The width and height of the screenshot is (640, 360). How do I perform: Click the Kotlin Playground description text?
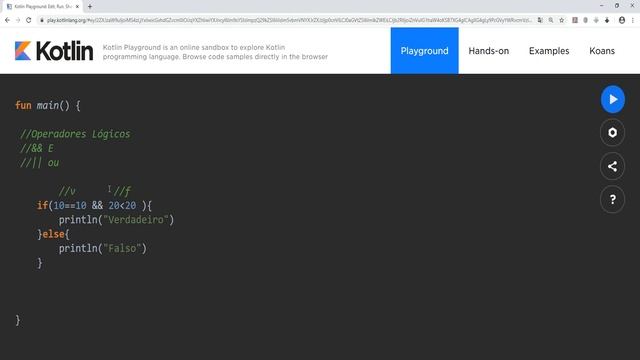click(215, 52)
